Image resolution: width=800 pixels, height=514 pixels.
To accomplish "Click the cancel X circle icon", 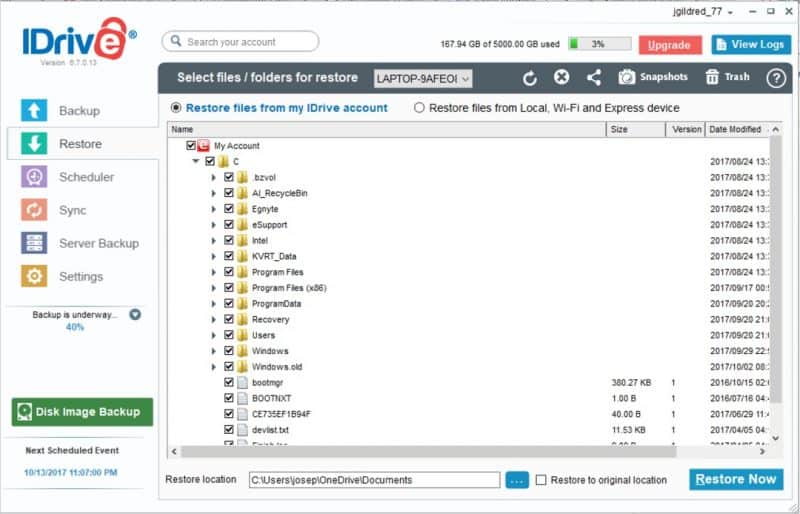I will click(x=561, y=77).
